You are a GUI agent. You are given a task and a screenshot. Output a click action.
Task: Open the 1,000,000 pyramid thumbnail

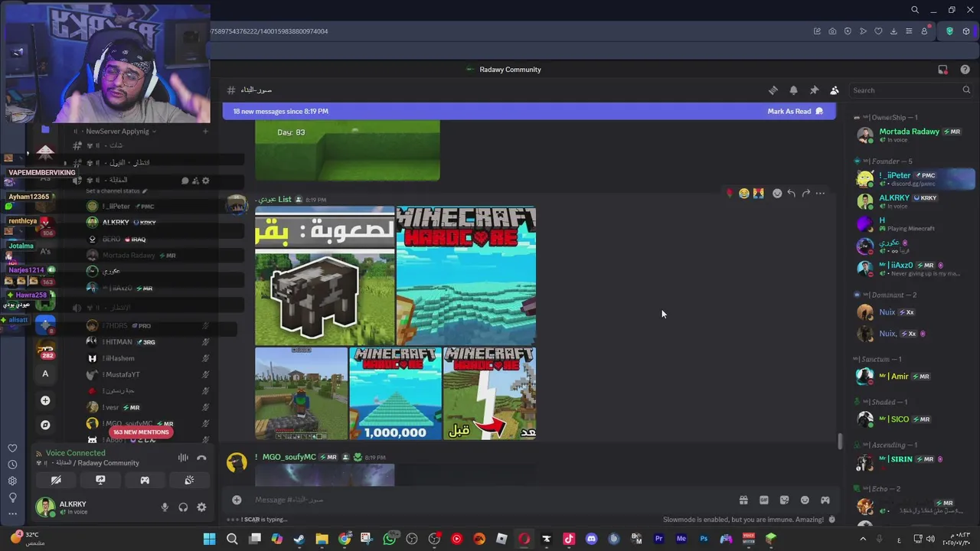click(x=395, y=393)
